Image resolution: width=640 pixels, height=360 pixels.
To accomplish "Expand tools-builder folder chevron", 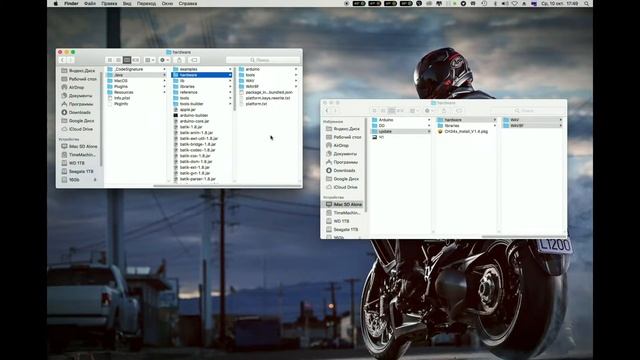I will [230, 104].
